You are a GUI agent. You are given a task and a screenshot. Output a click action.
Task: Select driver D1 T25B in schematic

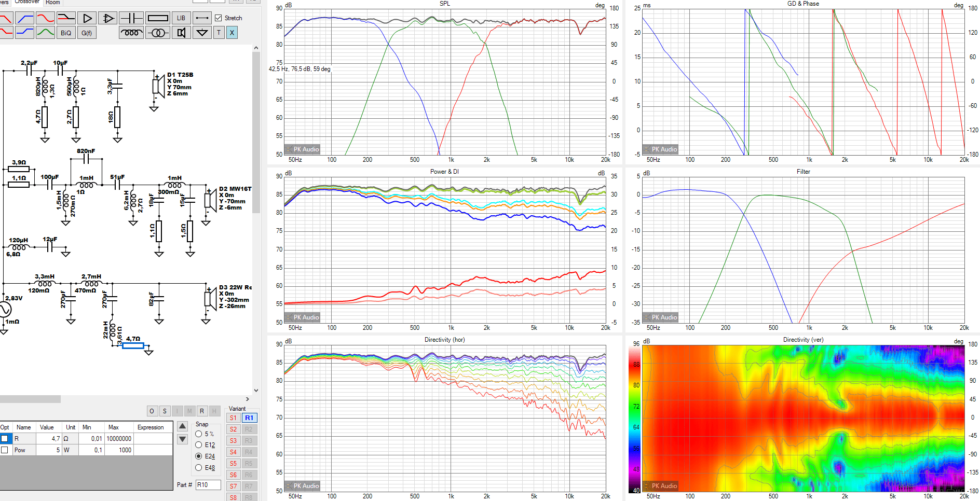[x=158, y=86]
